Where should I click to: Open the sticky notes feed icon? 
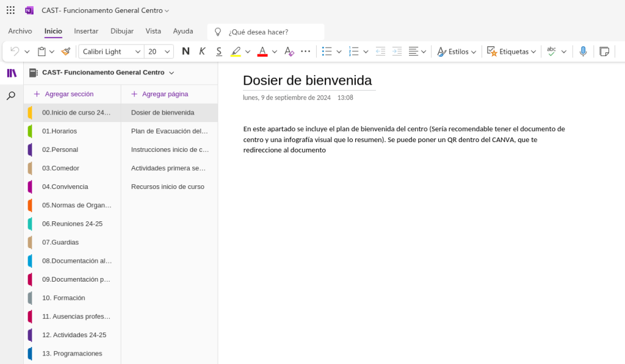click(x=604, y=52)
